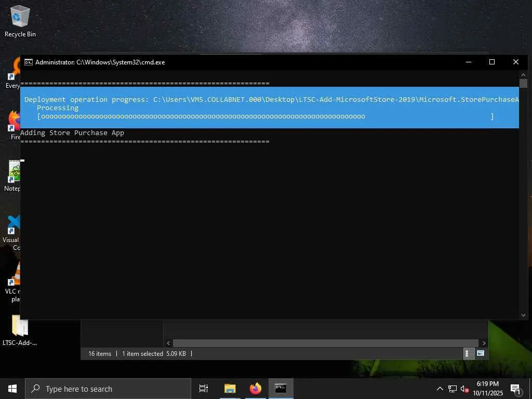The height and width of the screenshot is (399, 532).
Task: Open the Windows Start menu
Action: tap(12, 389)
